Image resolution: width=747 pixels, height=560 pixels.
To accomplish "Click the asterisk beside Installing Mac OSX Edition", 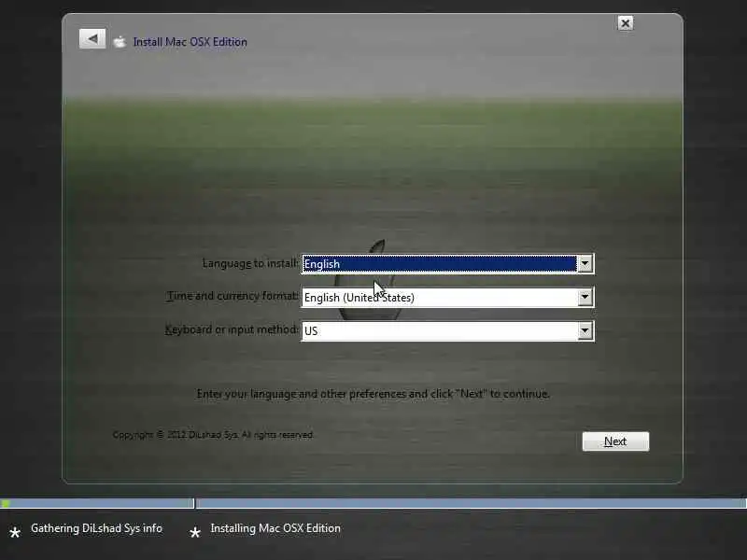I will (x=195, y=532).
